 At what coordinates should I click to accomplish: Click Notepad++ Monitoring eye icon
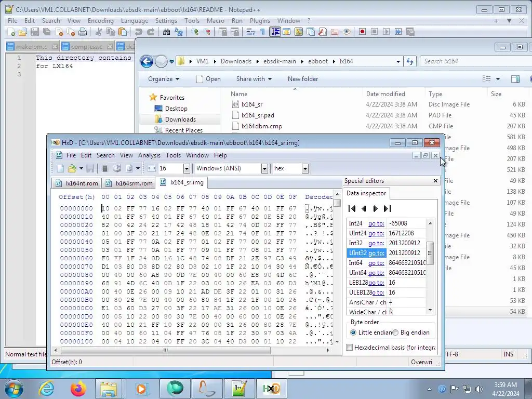tap(347, 32)
